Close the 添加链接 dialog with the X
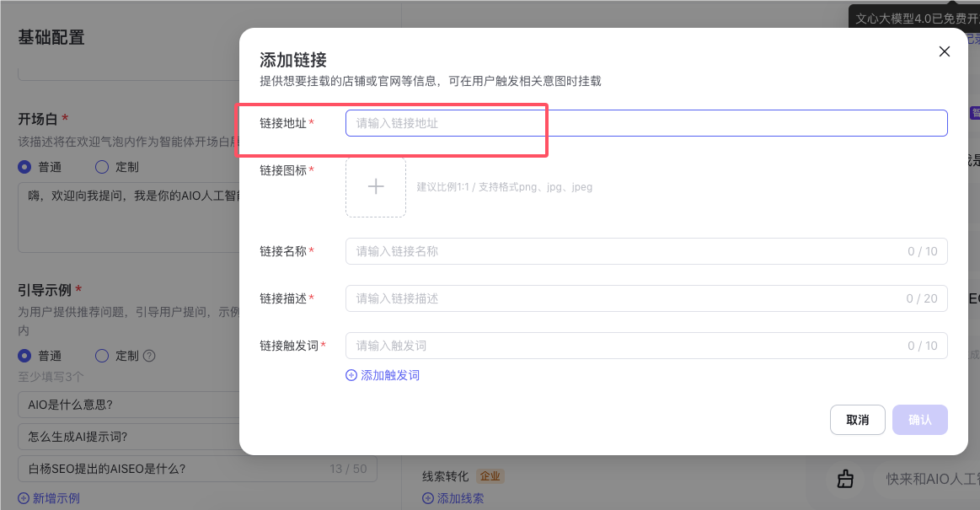 [945, 51]
